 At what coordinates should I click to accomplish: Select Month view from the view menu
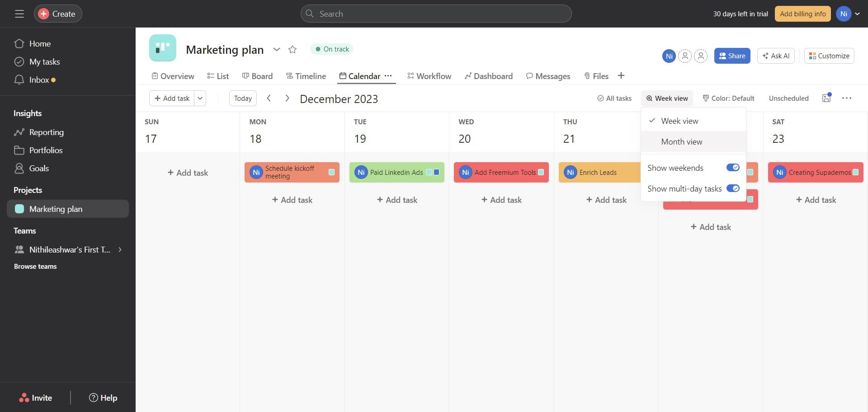[x=682, y=141]
